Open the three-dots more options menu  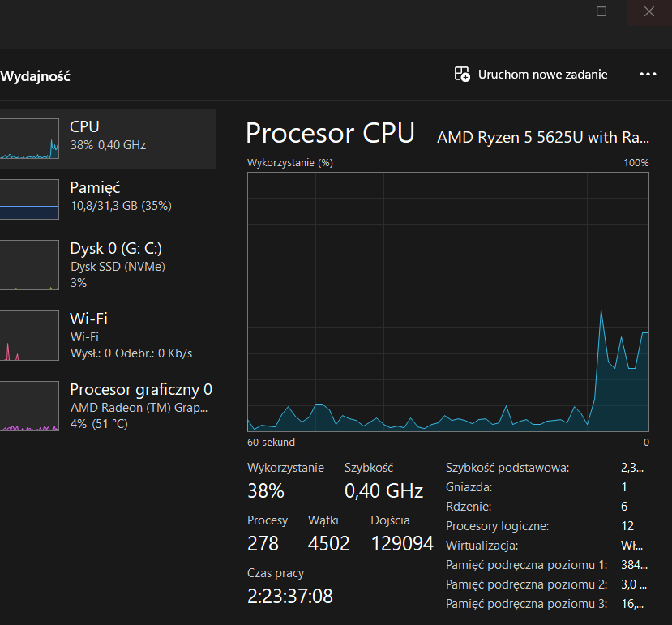tap(648, 74)
